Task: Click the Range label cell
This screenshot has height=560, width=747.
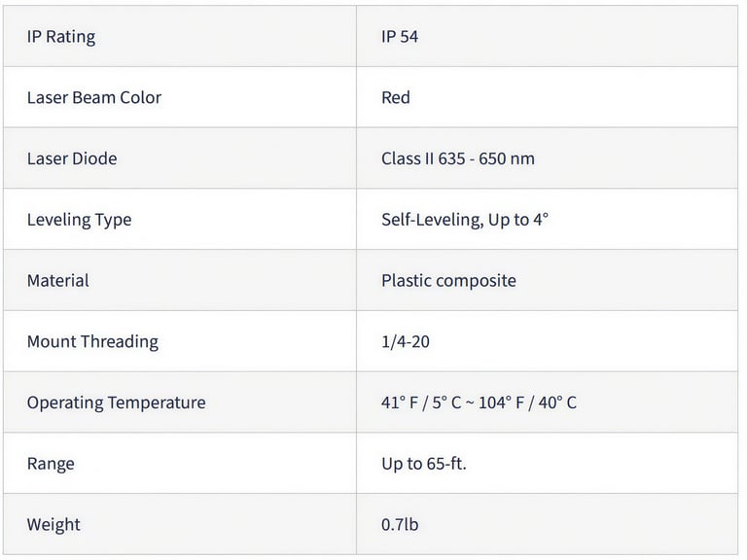Action: [x=51, y=464]
